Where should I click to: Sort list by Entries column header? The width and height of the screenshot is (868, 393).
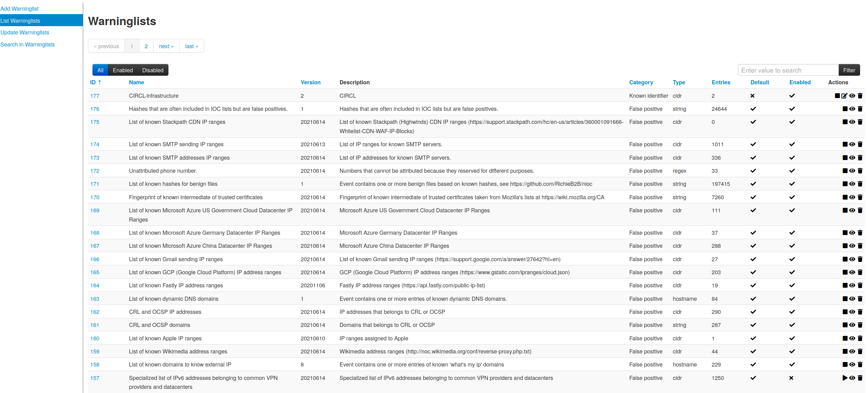pyautogui.click(x=721, y=83)
